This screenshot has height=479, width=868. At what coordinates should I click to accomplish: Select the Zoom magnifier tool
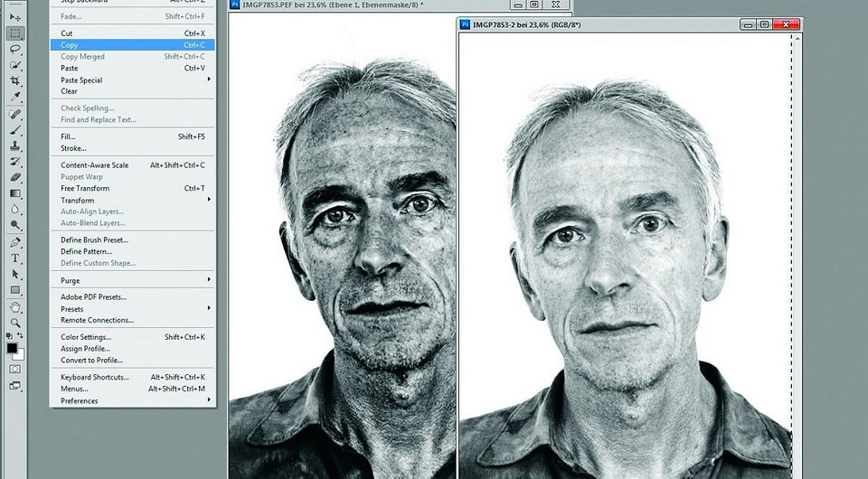[15, 323]
